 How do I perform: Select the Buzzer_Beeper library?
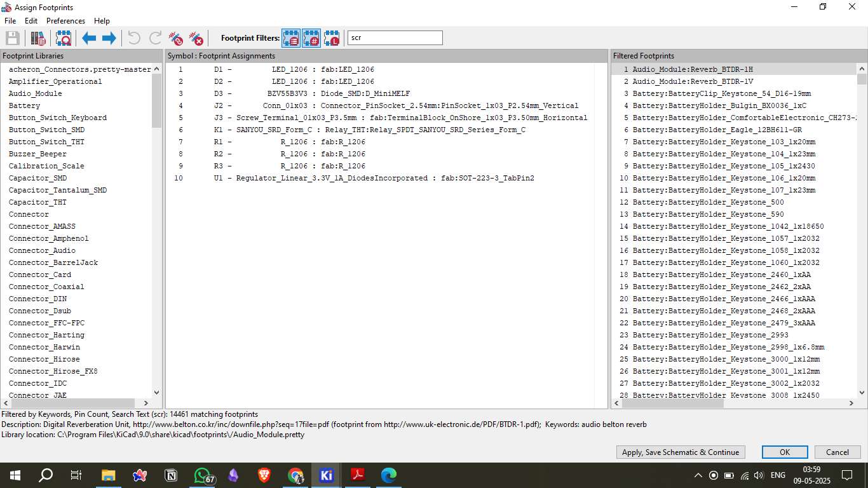tap(37, 154)
